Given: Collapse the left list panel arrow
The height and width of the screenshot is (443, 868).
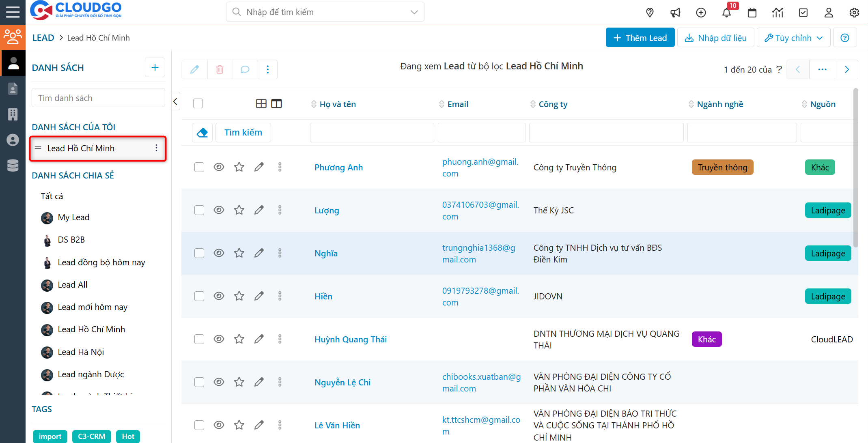Looking at the screenshot, I should coord(175,101).
